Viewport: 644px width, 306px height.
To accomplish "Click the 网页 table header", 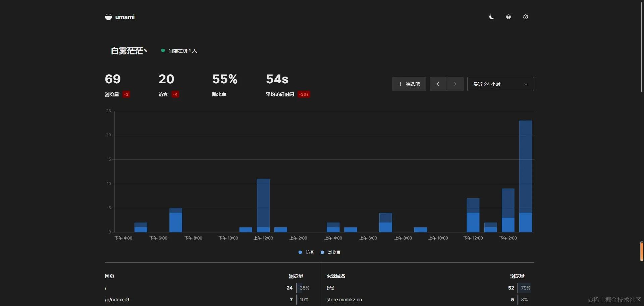I will coord(109,276).
